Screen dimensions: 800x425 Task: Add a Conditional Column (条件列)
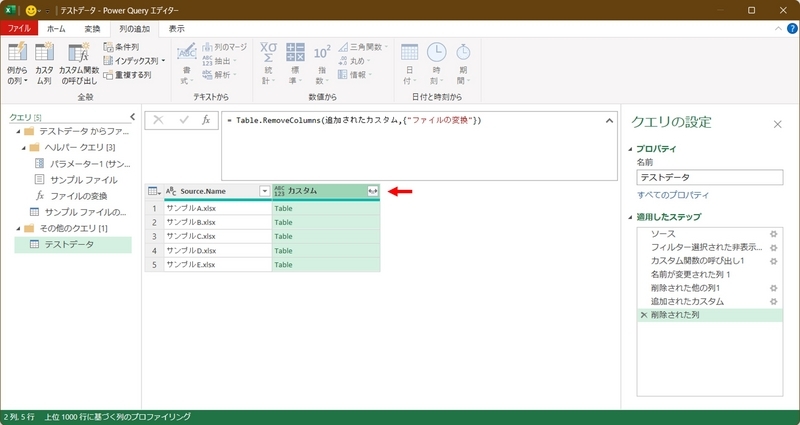click(121, 47)
